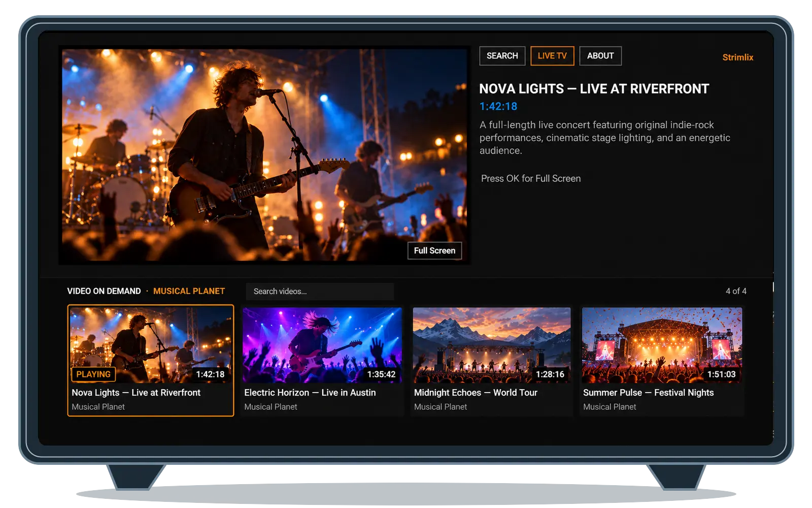
Task: Click the 1:35:42 duration badge
Action: pyautogui.click(x=381, y=374)
